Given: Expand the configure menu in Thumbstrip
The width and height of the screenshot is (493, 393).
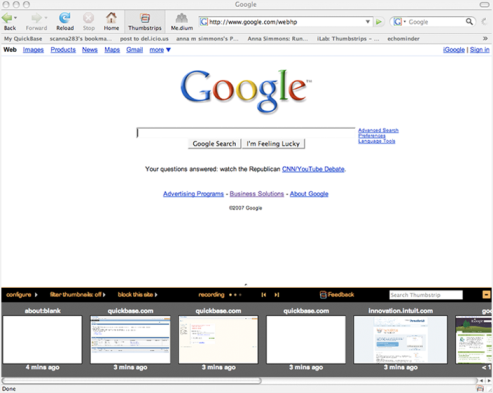Looking at the screenshot, I should pos(22,295).
